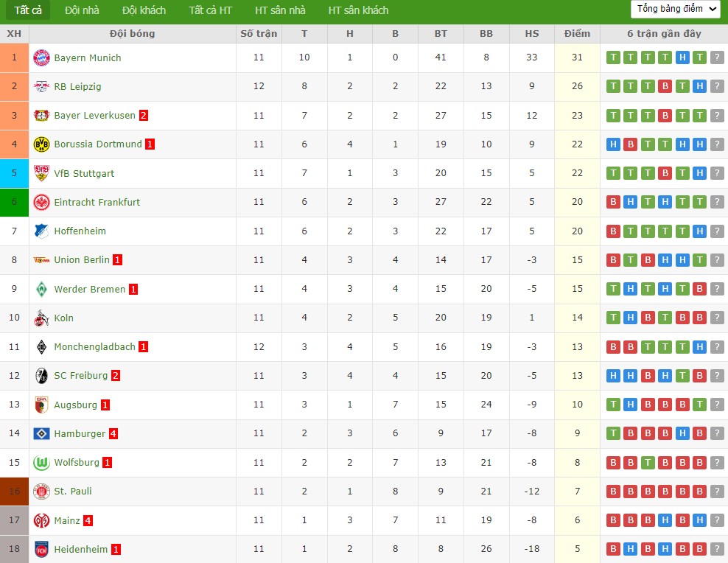
Task: Click the Bayern Munich club logo
Action: [x=41, y=57]
